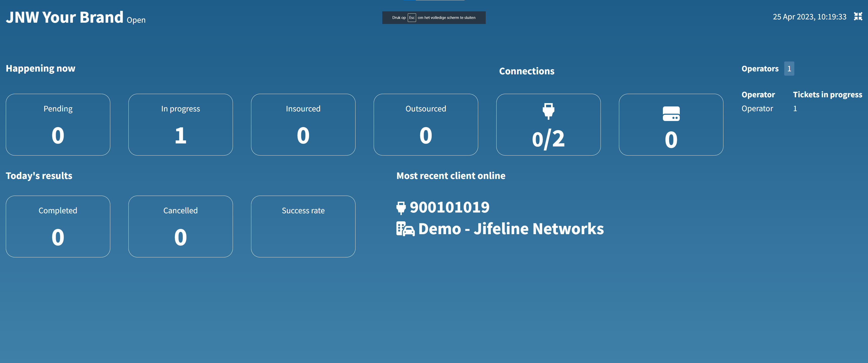
Task: Click the 0/2 connections count
Action: (x=548, y=139)
